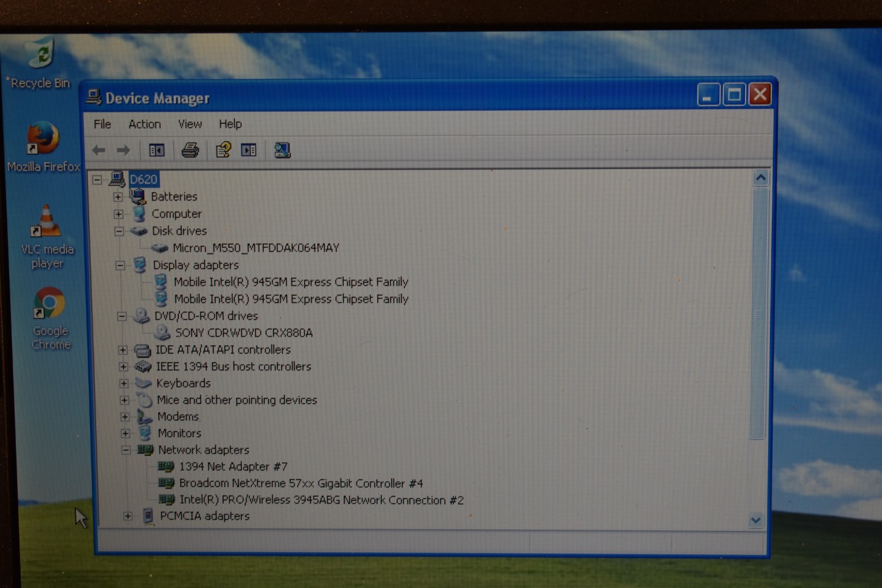Viewport: 882px width, 588px height.
Task: Collapse the Network adapters category
Action: click(126, 450)
